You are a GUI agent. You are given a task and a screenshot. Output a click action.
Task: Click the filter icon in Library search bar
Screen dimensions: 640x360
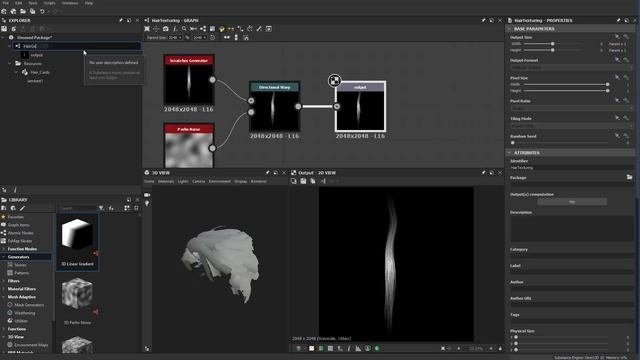[x=101, y=208]
